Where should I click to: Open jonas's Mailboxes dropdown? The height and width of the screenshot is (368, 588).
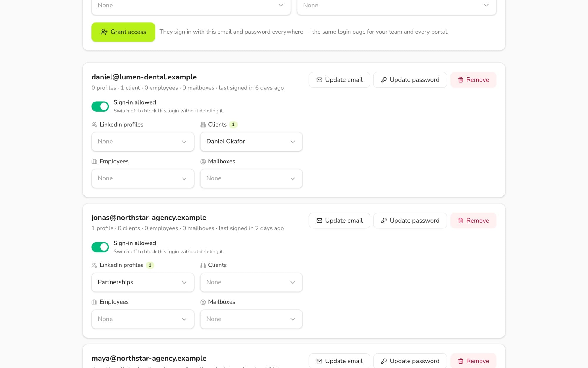point(251,319)
